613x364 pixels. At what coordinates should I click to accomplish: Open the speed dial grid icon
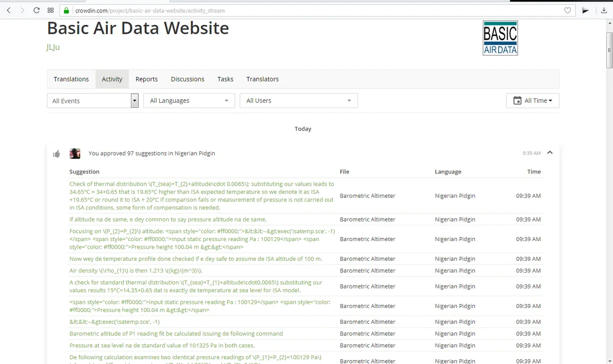pos(51,10)
